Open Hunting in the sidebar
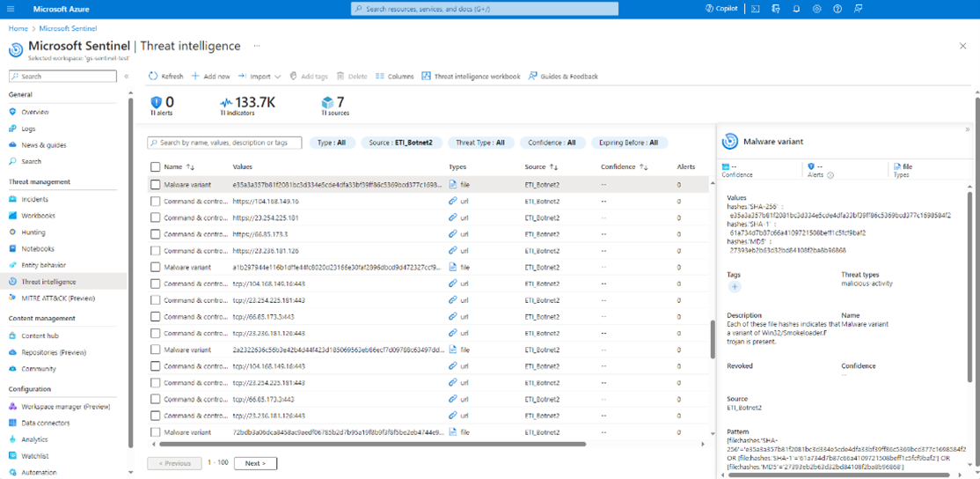980x479 pixels. coord(33,232)
